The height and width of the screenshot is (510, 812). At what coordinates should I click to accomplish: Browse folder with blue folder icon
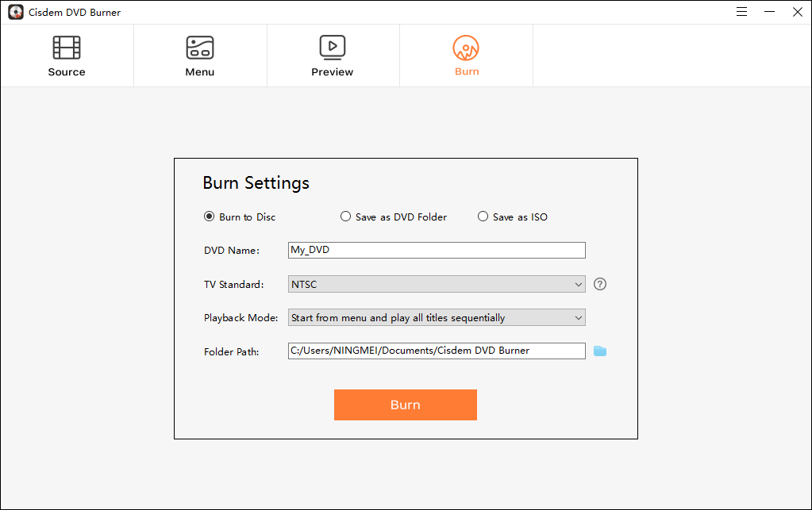pos(600,351)
